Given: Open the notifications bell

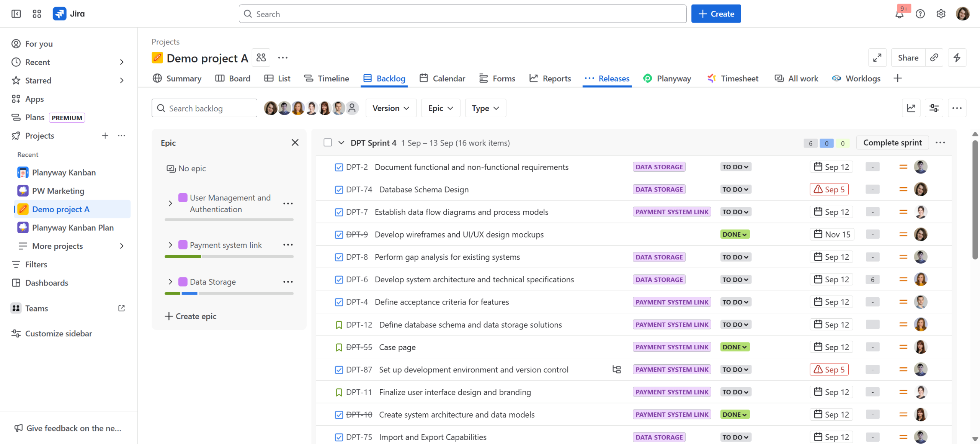Looking at the screenshot, I should (899, 14).
